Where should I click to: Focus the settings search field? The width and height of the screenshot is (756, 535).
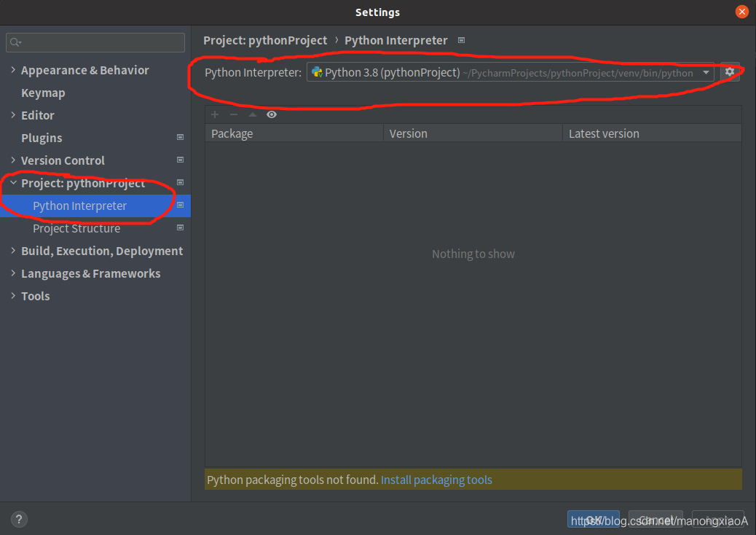pyautogui.click(x=95, y=42)
